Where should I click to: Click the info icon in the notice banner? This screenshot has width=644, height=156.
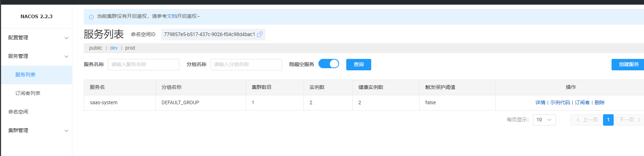pyautogui.click(x=91, y=17)
